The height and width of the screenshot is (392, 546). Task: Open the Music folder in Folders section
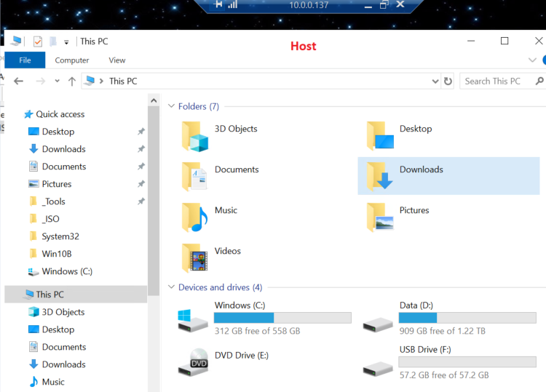194,217
